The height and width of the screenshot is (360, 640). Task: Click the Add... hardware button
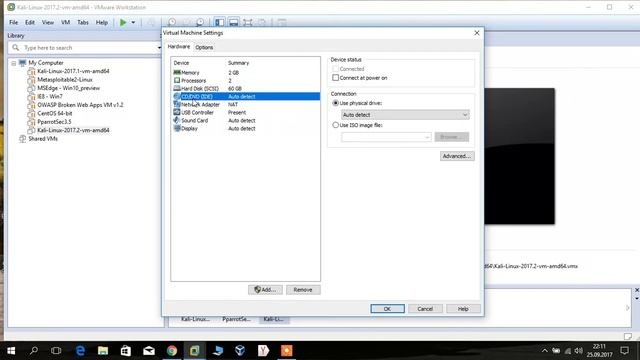click(x=265, y=290)
